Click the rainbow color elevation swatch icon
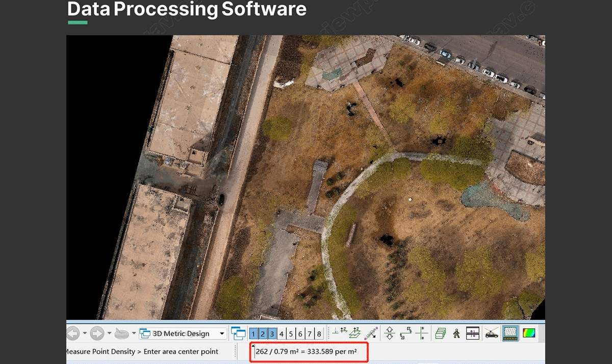The height and width of the screenshot is (364, 612). pos(529,334)
